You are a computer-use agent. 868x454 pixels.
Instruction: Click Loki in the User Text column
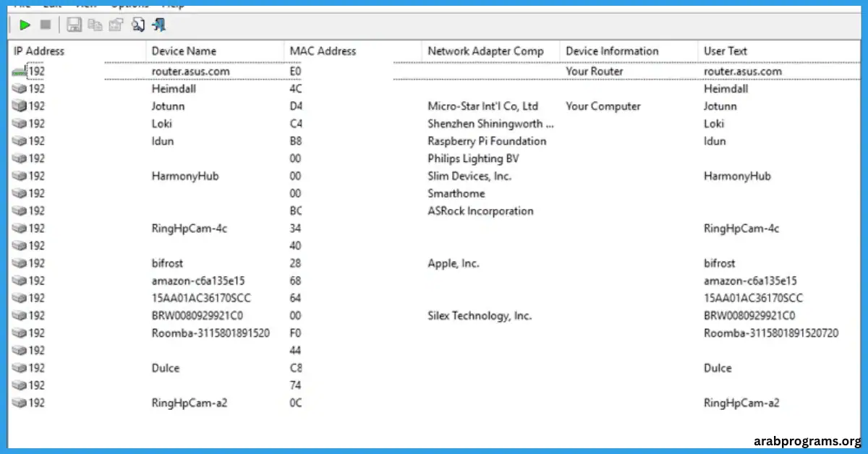point(715,124)
